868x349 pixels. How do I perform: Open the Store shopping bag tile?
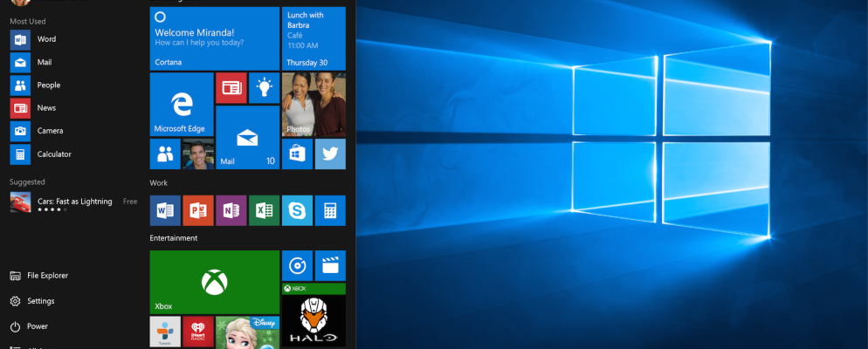(297, 154)
